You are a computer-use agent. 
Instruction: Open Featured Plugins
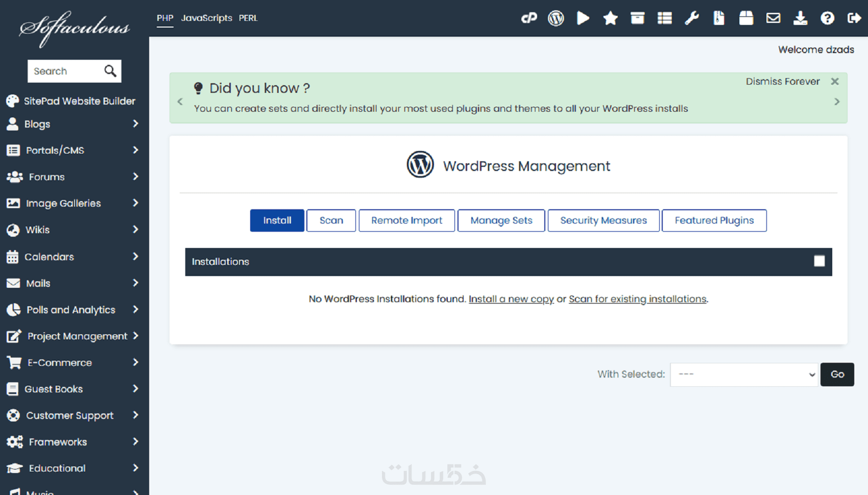click(x=714, y=220)
